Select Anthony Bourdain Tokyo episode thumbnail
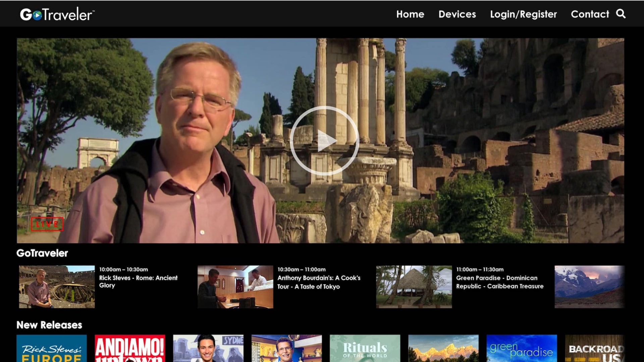The height and width of the screenshot is (362, 644). 235,287
